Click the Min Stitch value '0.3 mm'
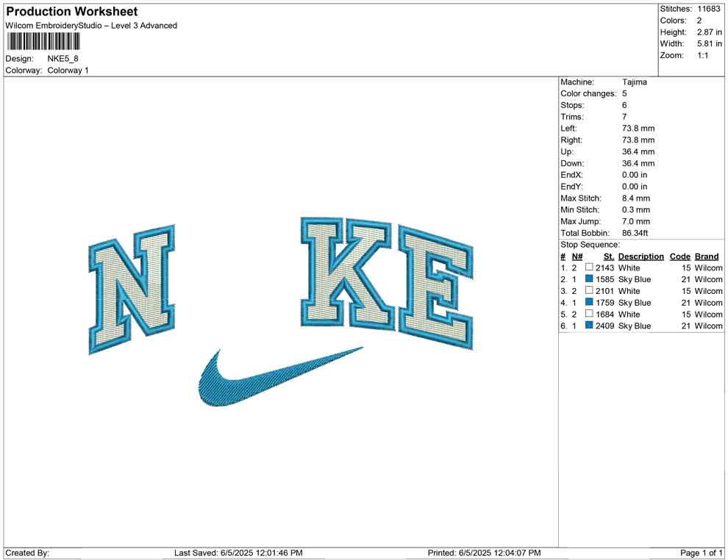Viewport: 728px width, 560px height. pyautogui.click(x=636, y=209)
